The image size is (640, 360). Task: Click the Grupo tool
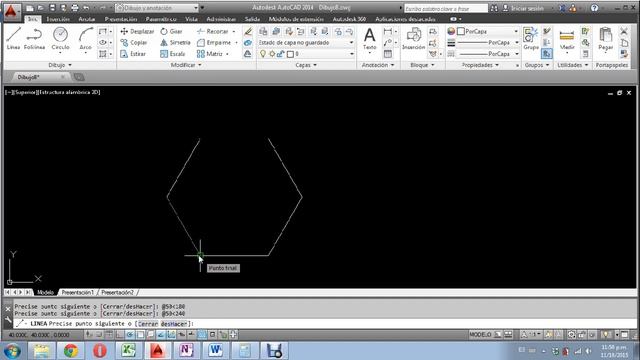(x=531, y=39)
